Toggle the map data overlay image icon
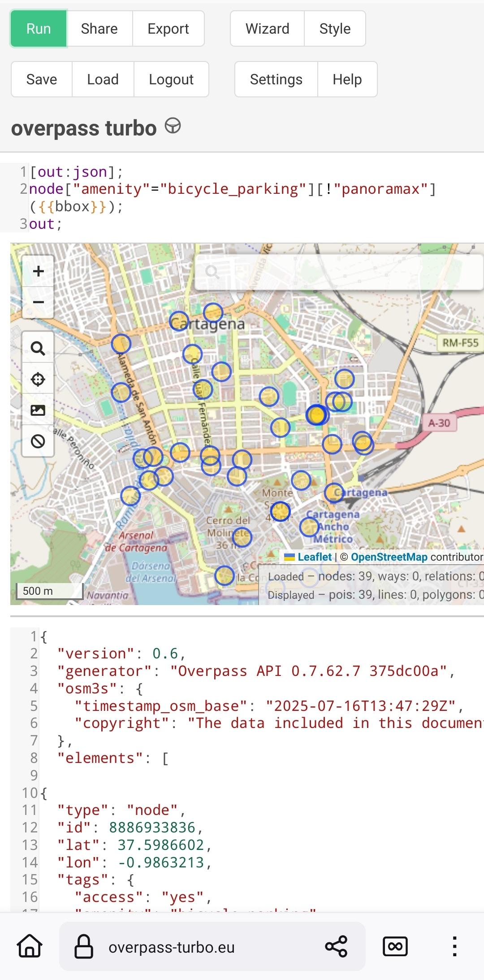Viewport: 484px width, 980px height. pyautogui.click(x=38, y=410)
